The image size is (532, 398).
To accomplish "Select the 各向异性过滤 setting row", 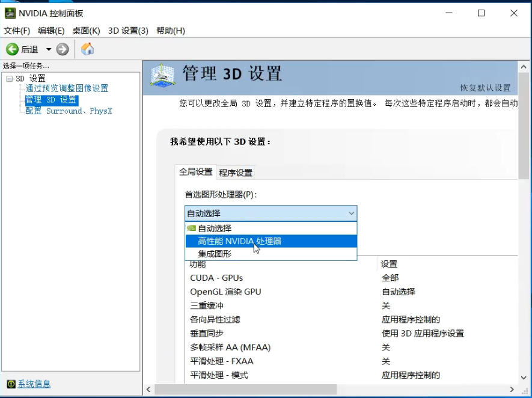I will click(352, 320).
